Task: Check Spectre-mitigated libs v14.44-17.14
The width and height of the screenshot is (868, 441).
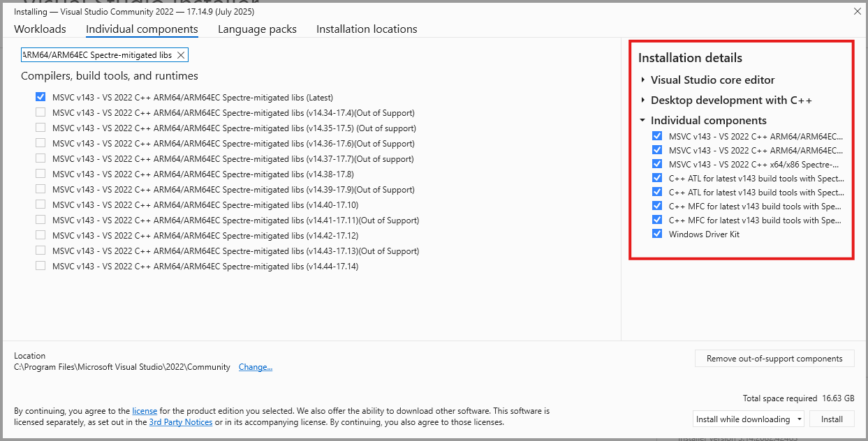Action: point(41,267)
